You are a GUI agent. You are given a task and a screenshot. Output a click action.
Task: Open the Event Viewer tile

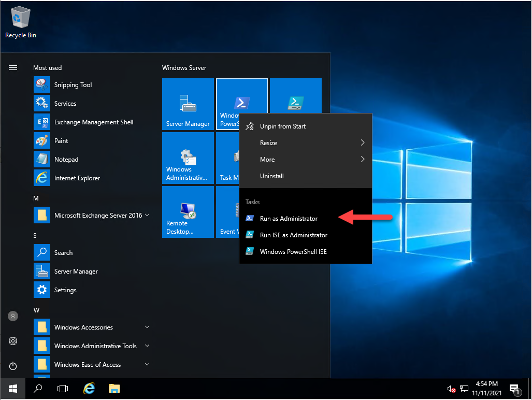coord(227,212)
